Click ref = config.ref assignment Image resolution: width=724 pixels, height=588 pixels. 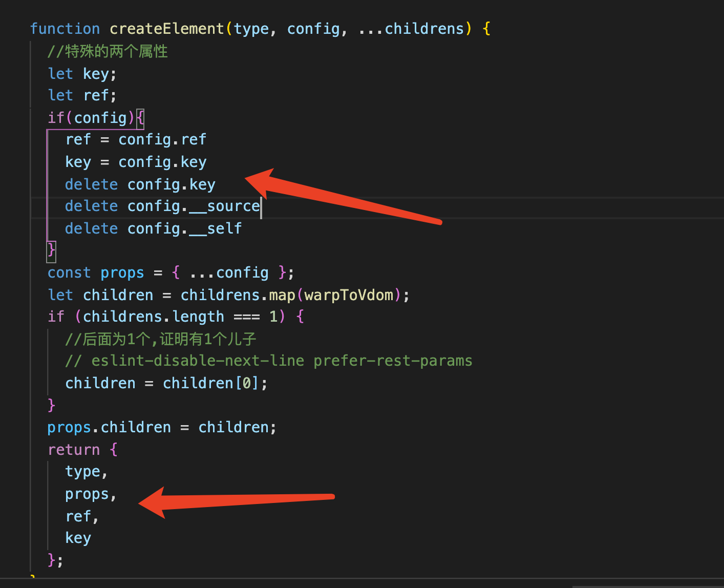click(x=135, y=139)
